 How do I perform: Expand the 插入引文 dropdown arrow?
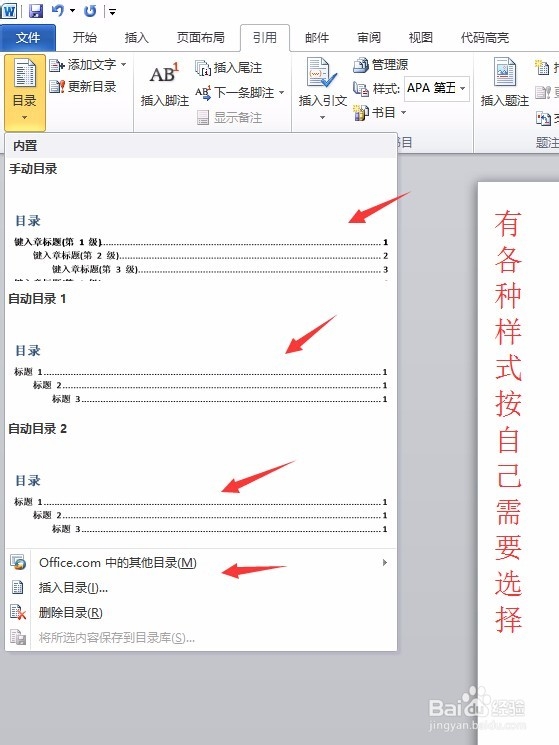coord(322,117)
